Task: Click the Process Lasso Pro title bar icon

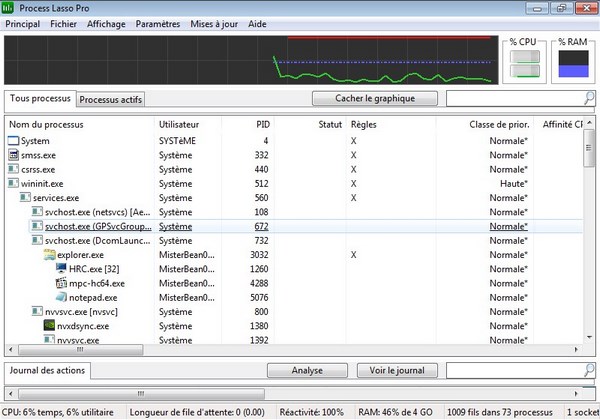Action: [x=8, y=7]
